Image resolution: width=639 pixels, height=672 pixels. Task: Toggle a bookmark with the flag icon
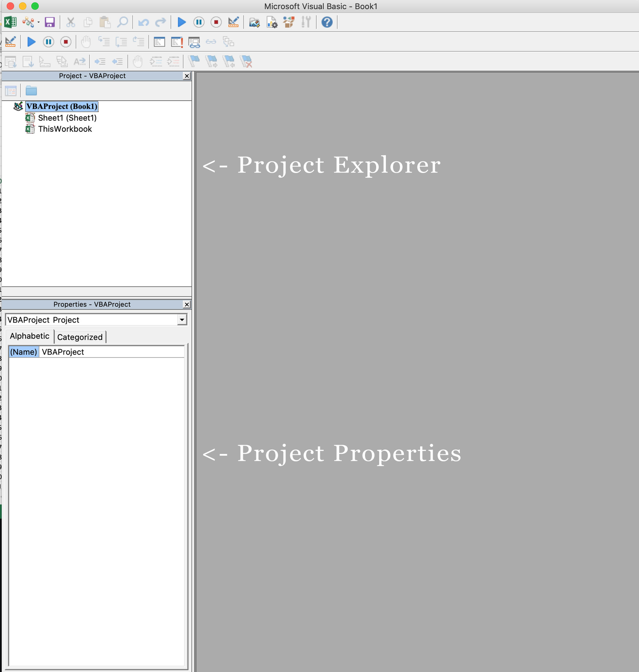(193, 61)
